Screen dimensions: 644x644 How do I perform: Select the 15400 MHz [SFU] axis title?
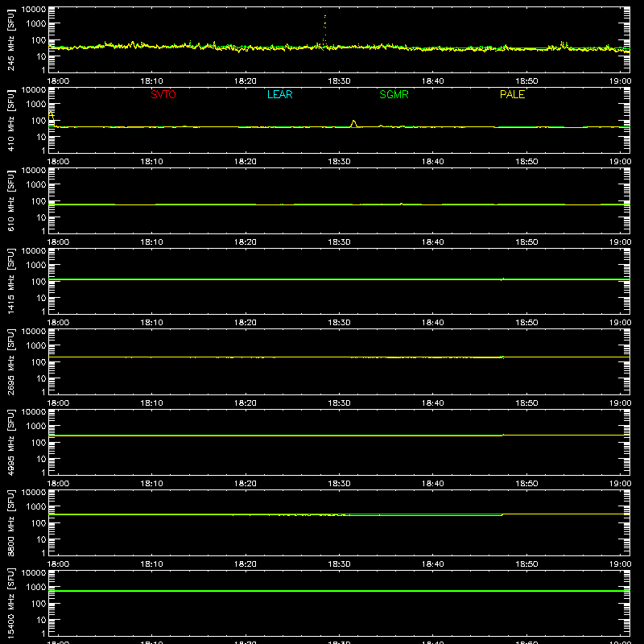pyautogui.click(x=11, y=603)
